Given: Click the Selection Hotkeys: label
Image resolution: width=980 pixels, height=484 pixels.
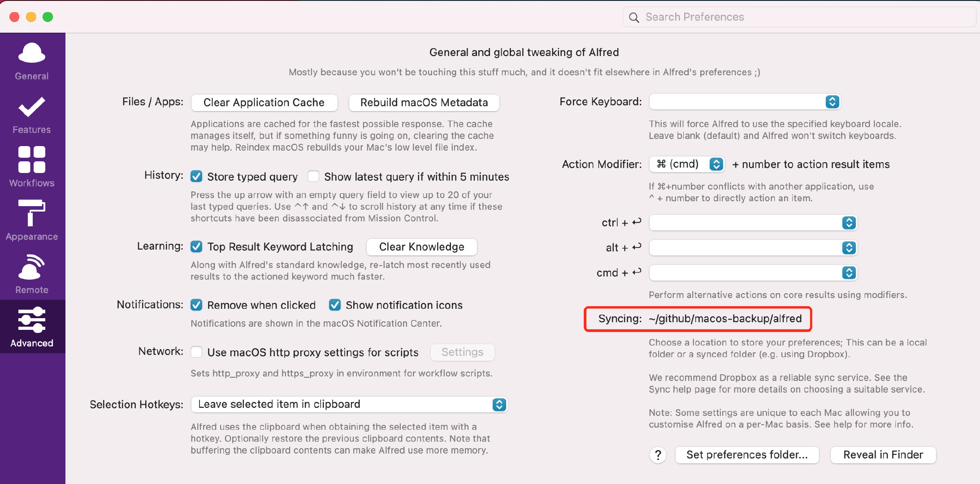Looking at the screenshot, I should [136, 405].
